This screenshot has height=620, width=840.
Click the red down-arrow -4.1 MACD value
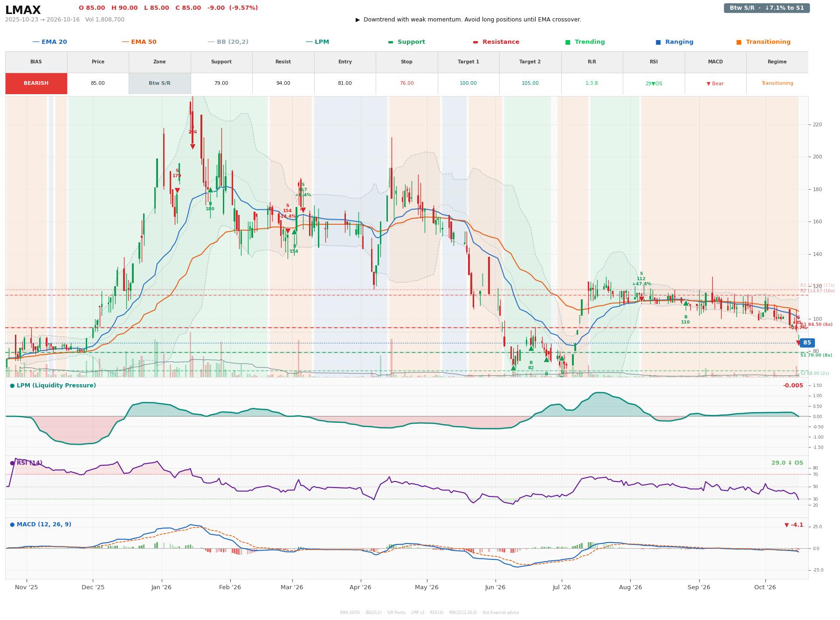click(x=794, y=525)
